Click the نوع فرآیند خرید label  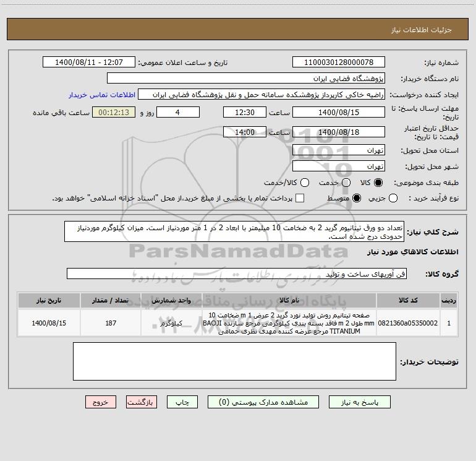[433, 198]
